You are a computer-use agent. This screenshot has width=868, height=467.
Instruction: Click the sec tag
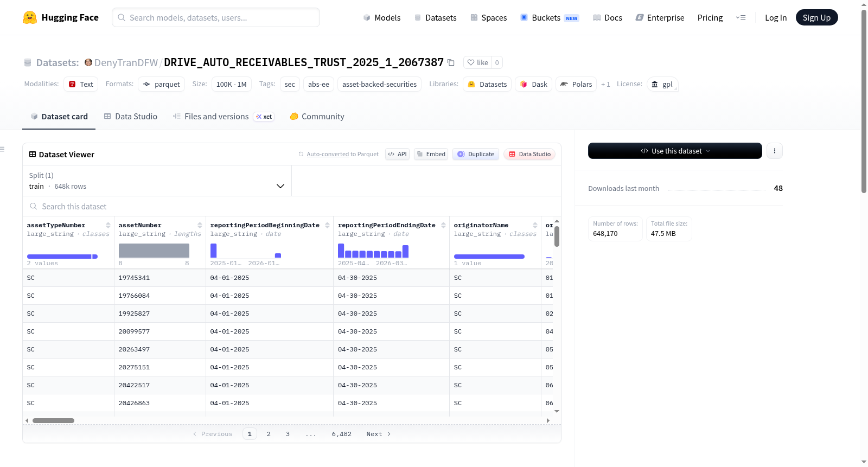[x=290, y=84]
